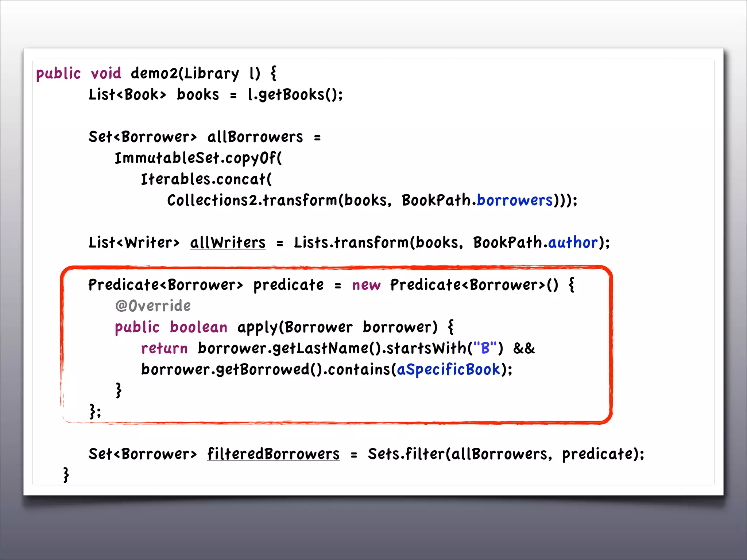Click the getBorrowed() method call
This screenshot has height=560, width=747.
pos(269,370)
